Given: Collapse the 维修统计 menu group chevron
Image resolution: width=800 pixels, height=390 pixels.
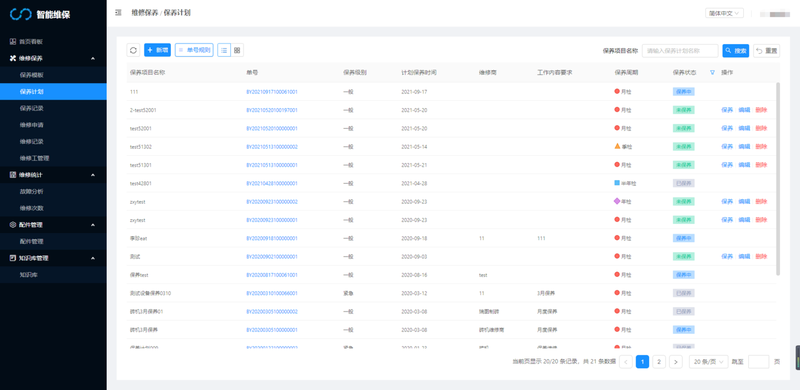Looking at the screenshot, I should (x=93, y=175).
